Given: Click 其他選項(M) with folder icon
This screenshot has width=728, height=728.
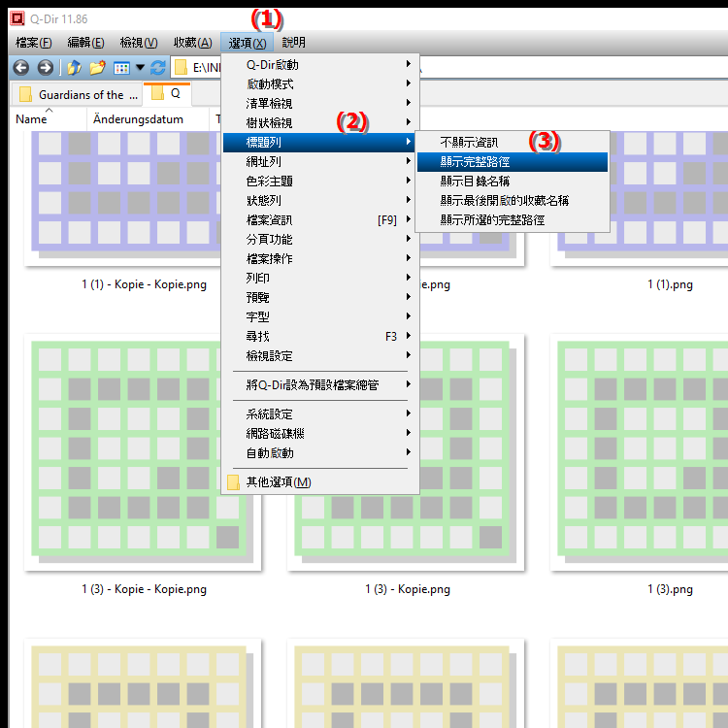Looking at the screenshot, I should (320, 482).
